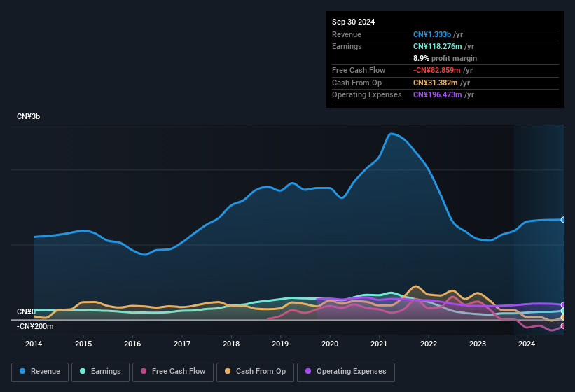Click the Free Cash Flow label in tooltip
This screenshot has width=575, height=392.
(359, 70)
